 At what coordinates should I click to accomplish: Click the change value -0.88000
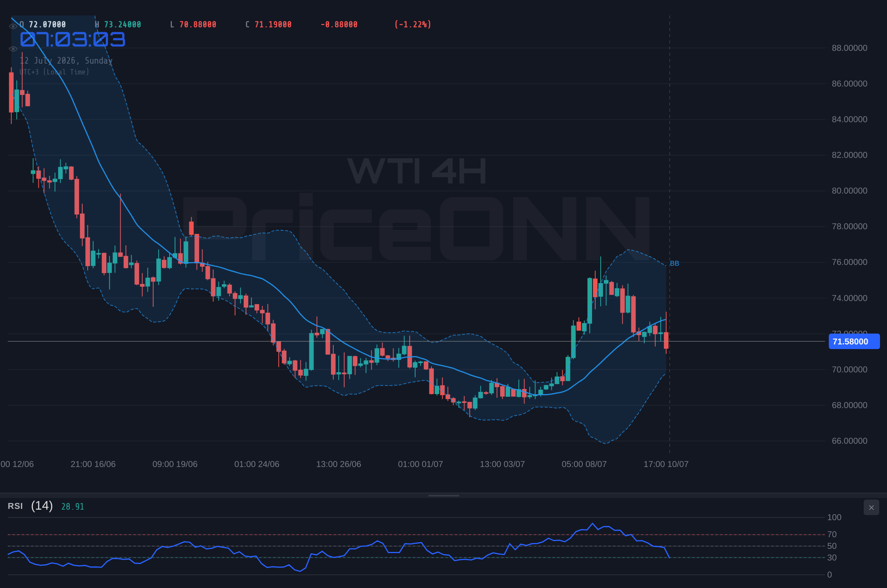[339, 24]
